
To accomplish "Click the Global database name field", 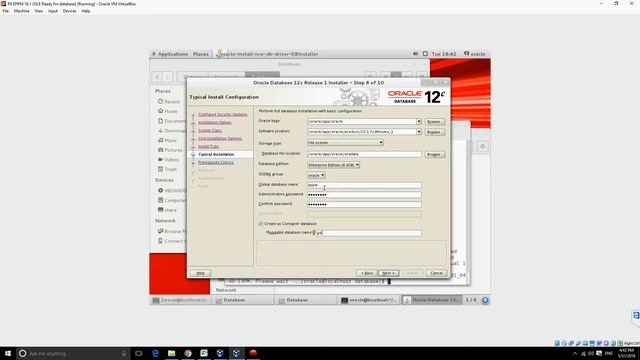I will (364, 185).
